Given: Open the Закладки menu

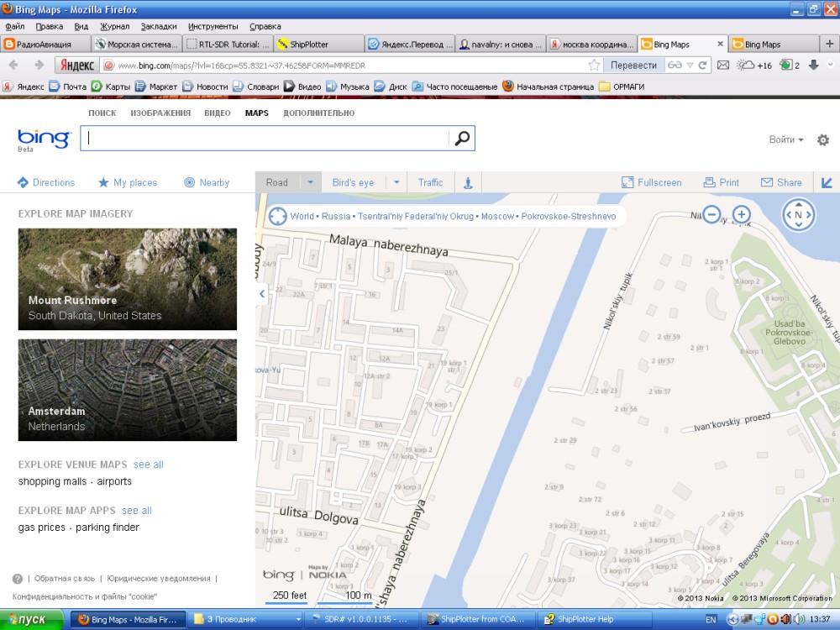Looking at the screenshot, I should (159, 26).
